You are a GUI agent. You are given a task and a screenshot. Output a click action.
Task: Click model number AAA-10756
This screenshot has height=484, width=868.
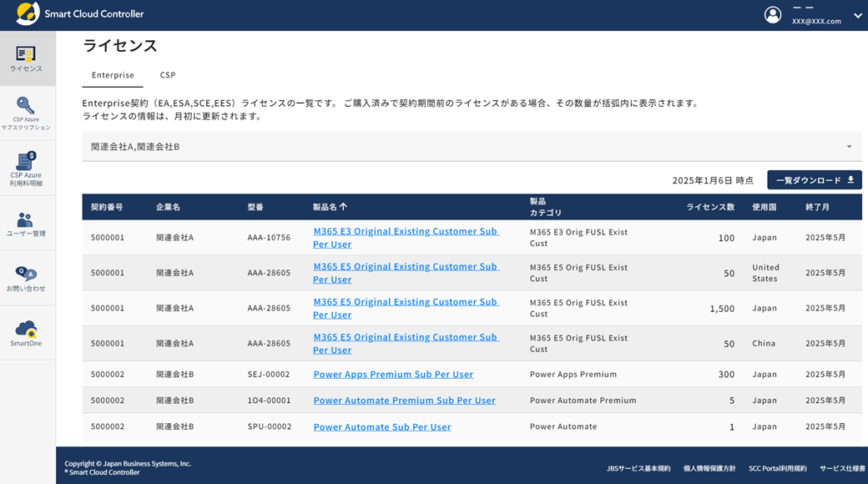pyautogui.click(x=269, y=238)
